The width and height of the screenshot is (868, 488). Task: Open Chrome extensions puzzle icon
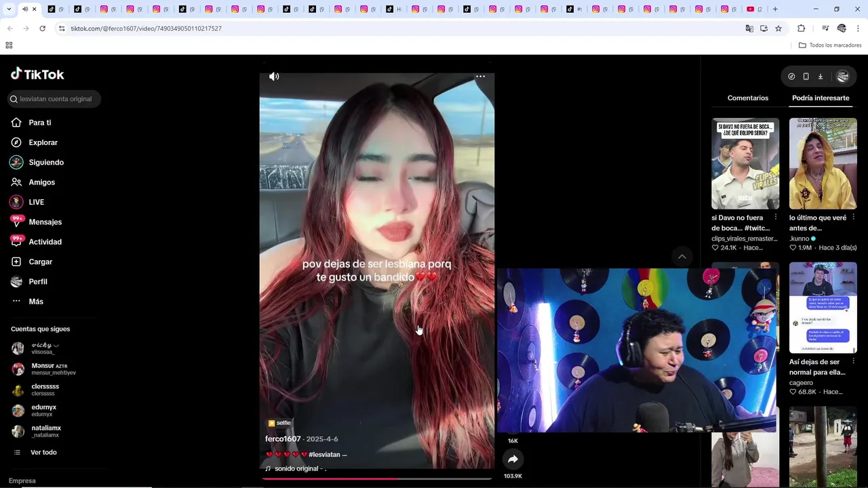tap(801, 28)
